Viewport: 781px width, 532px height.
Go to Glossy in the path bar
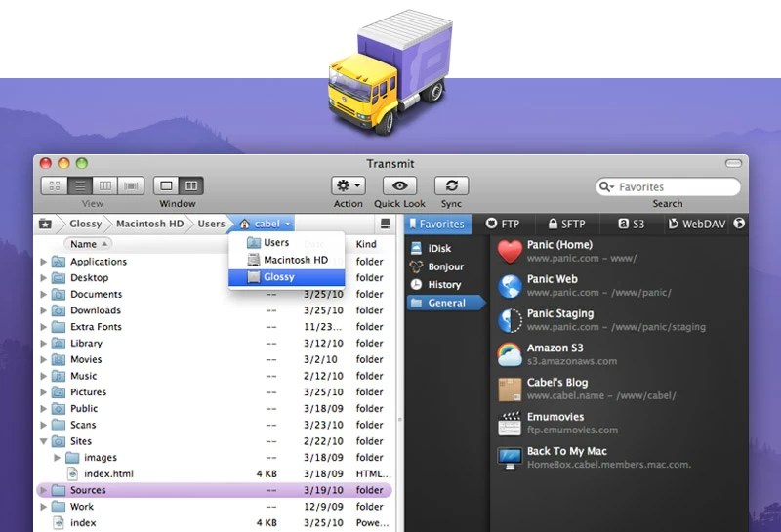coord(85,224)
